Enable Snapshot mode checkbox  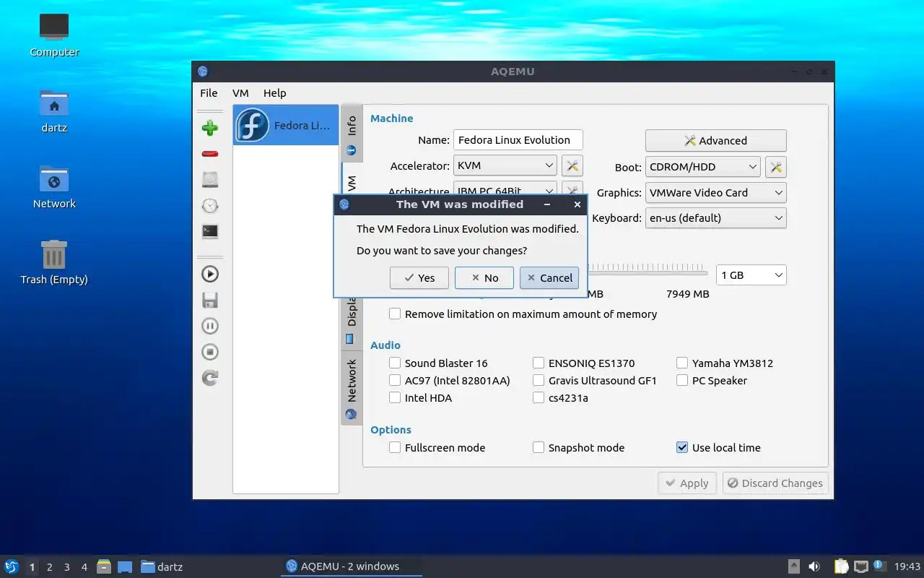click(539, 447)
